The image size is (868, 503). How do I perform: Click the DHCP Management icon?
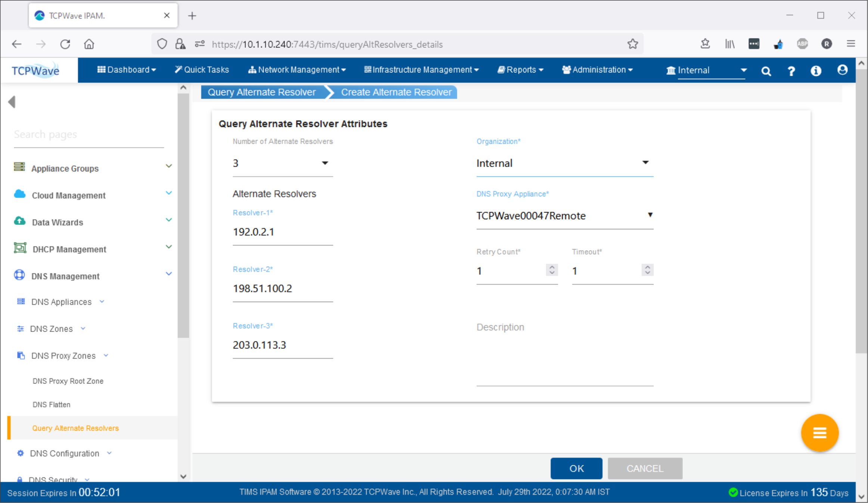20,248
